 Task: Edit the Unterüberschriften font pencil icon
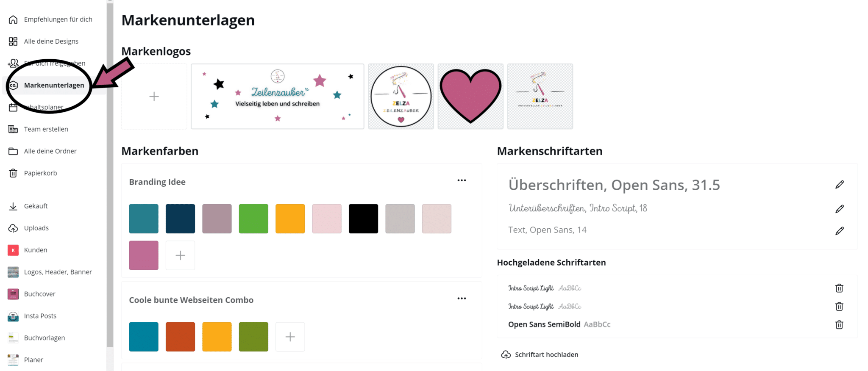tap(839, 209)
